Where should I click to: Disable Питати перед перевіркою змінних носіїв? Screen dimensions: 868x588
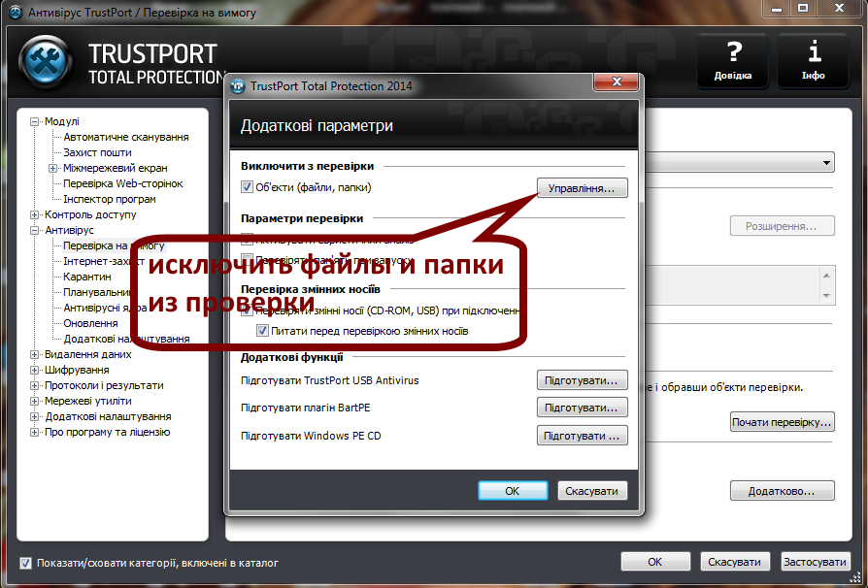(x=262, y=331)
